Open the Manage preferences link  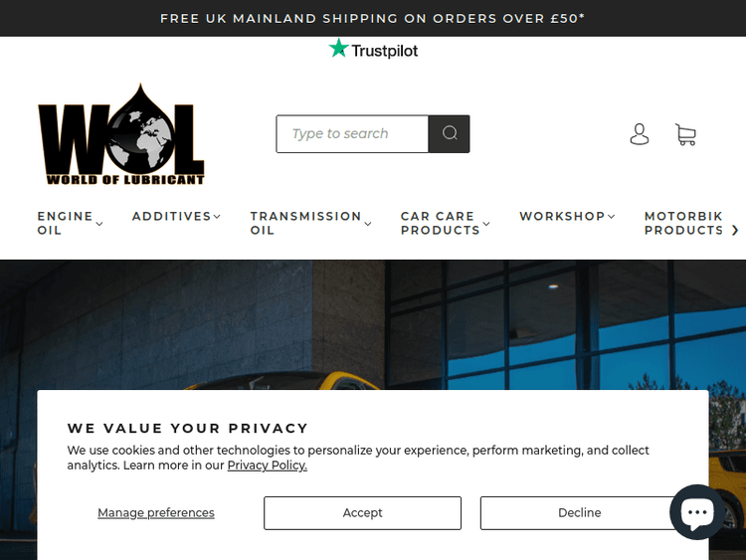[156, 513]
